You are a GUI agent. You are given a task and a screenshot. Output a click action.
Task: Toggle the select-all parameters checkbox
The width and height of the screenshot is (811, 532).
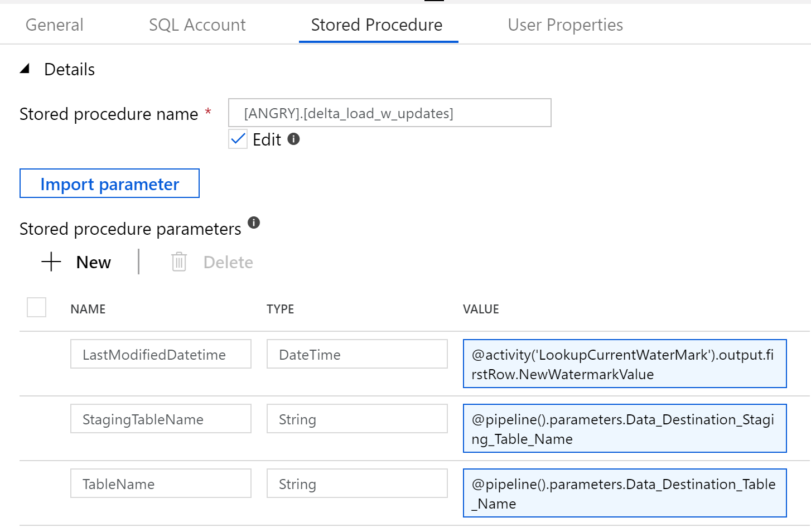coord(37,307)
